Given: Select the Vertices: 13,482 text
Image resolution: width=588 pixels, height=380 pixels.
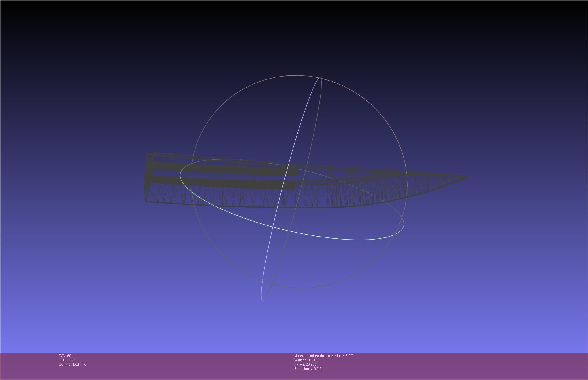Looking at the screenshot, I should click(307, 360).
